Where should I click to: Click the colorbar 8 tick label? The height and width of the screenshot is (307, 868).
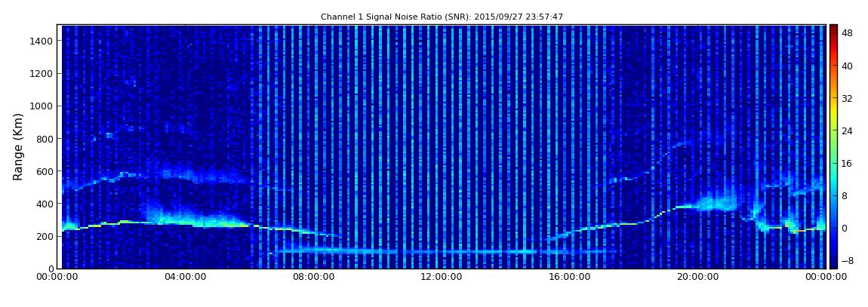(x=845, y=196)
